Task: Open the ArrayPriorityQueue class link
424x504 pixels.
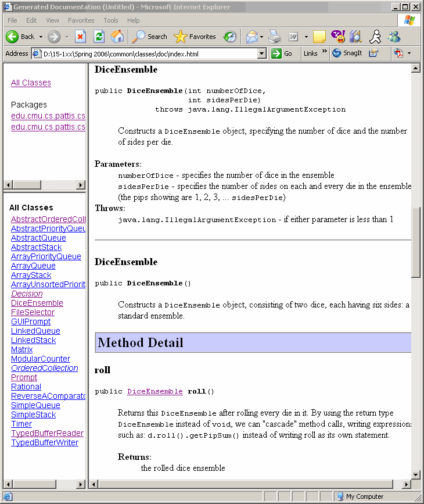Action: pos(46,256)
